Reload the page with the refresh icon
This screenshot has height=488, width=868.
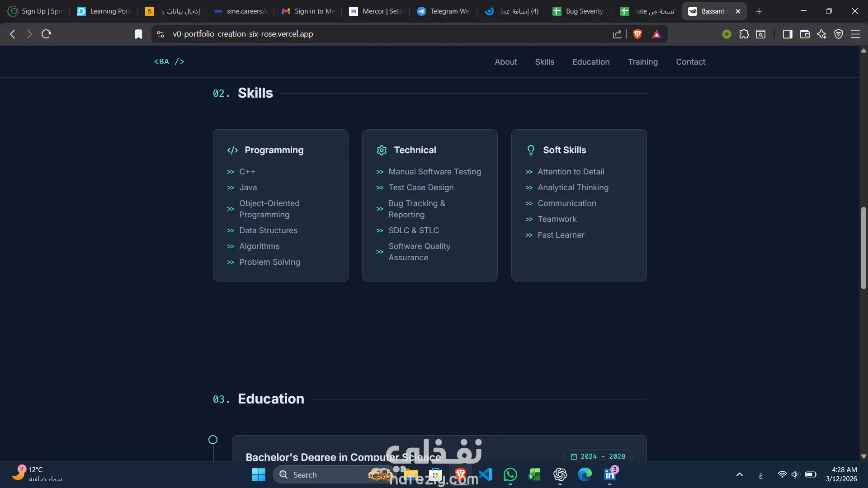pyautogui.click(x=46, y=34)
